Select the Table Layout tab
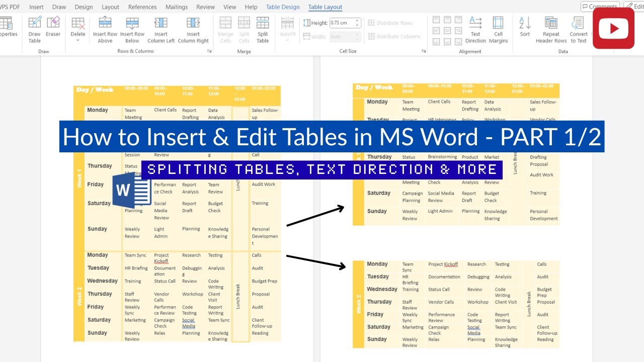 [325, 7]
